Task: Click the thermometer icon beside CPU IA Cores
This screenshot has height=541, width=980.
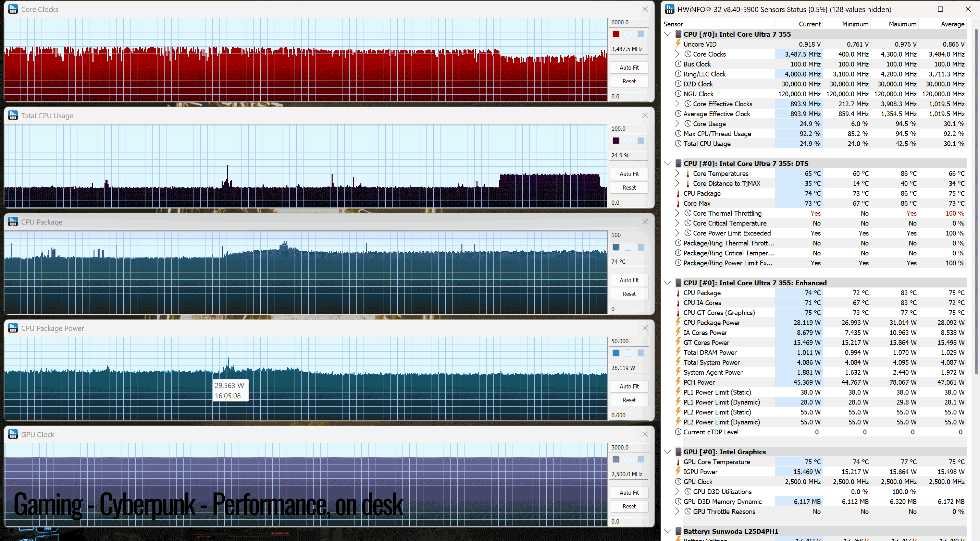Action: [678, 303]
